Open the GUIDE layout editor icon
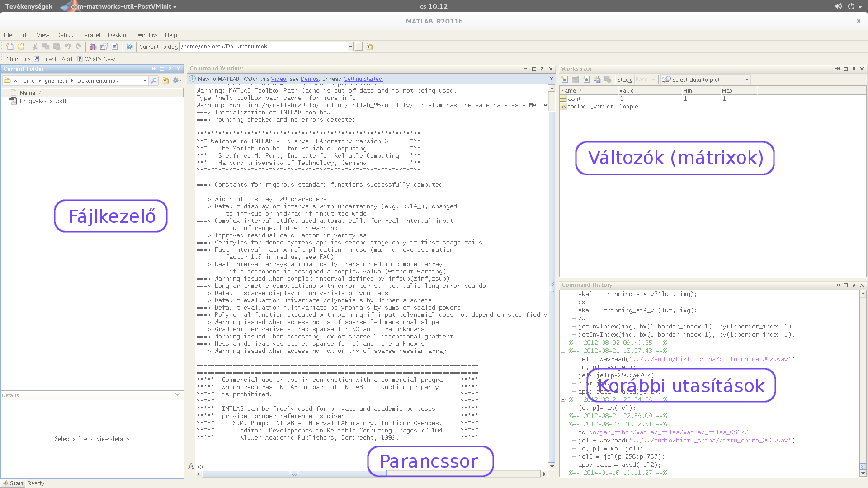The width and height of the screenshot is (868, 488). (x=104, y=47)
